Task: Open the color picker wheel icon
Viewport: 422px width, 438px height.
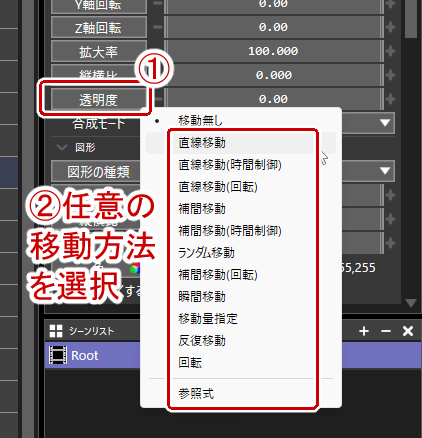Action: (135, 268)
